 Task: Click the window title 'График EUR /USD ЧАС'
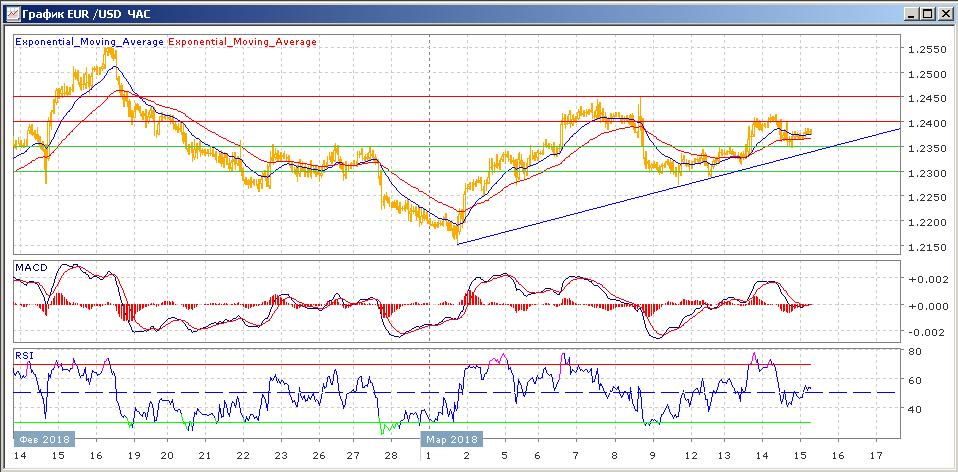click(x=78, y=13)
